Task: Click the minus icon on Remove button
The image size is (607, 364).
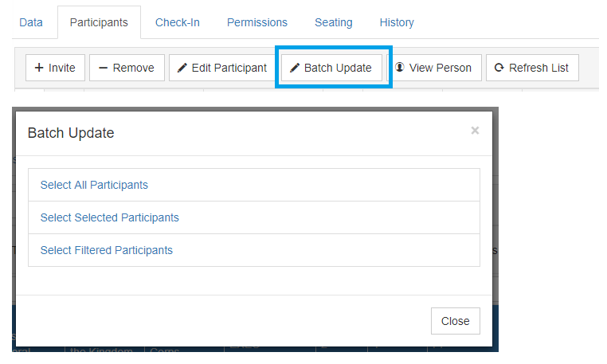Action: coord(103,68)
